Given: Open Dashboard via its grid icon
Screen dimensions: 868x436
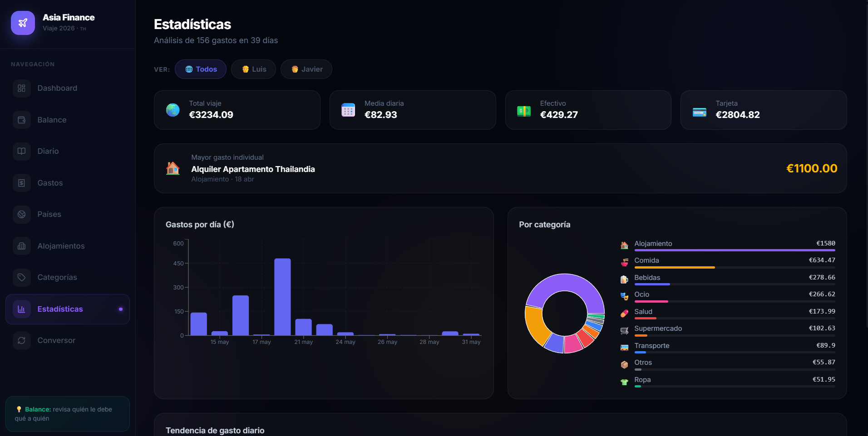Looking at the screenshot, I should click(x=21, y=88).
